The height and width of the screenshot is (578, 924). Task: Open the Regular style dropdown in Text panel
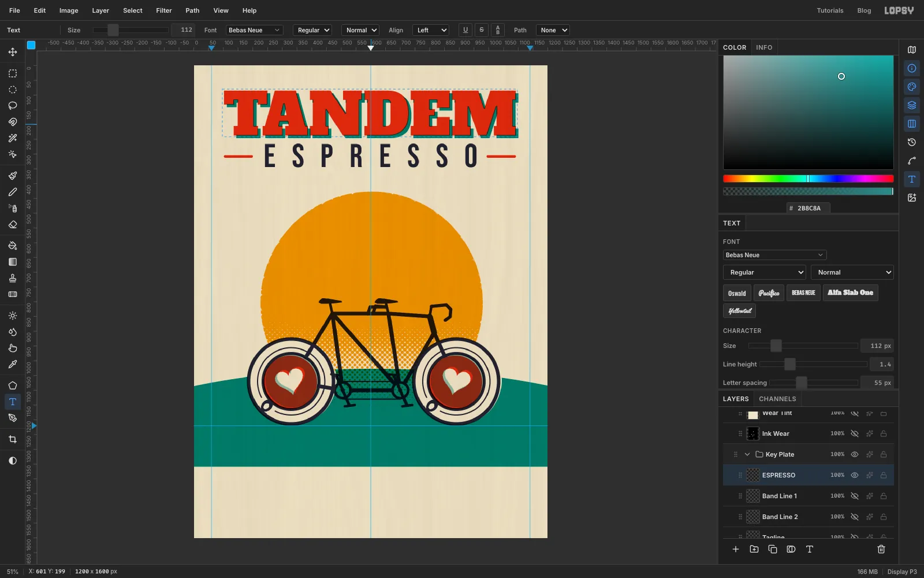765,272
